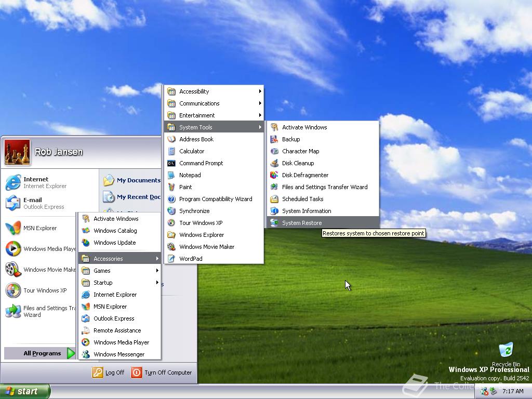Open Internet Explorer in All Programs list
The height and width of the screenshot is (399, 532).
(119, 295)
